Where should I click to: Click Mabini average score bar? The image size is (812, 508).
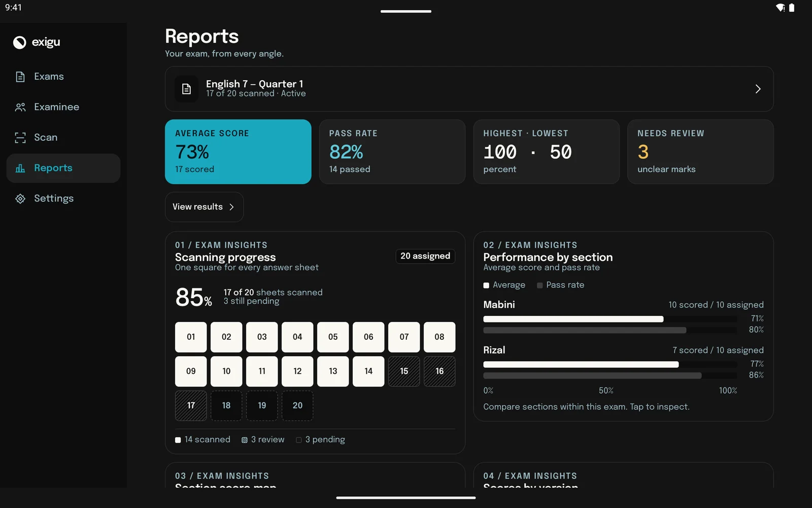[573, 319]
